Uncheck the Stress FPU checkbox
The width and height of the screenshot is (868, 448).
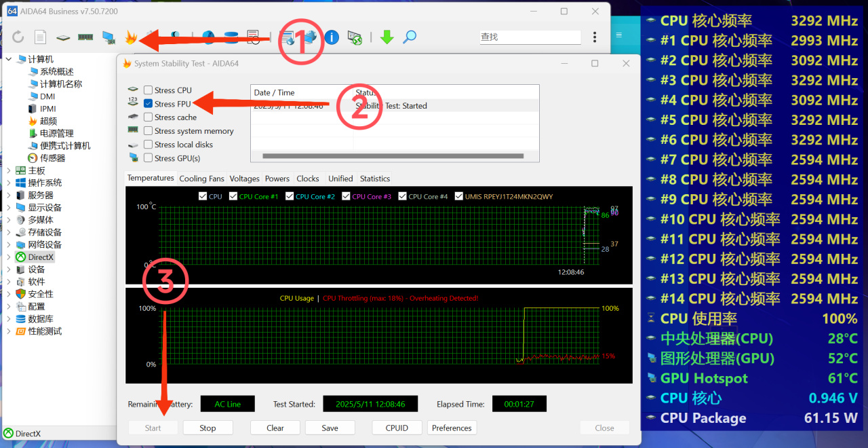pos(148,104)
